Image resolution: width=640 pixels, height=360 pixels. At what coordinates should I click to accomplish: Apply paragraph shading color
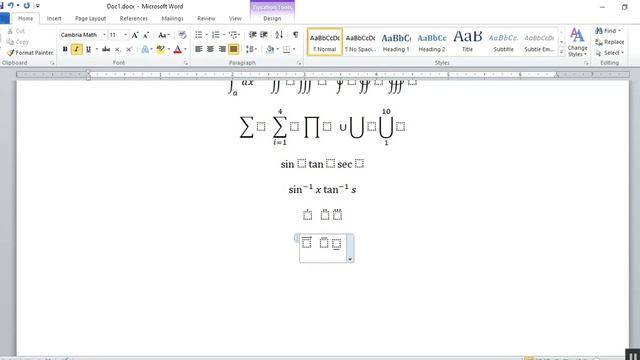pyautogui.click(x=270, y=49)
